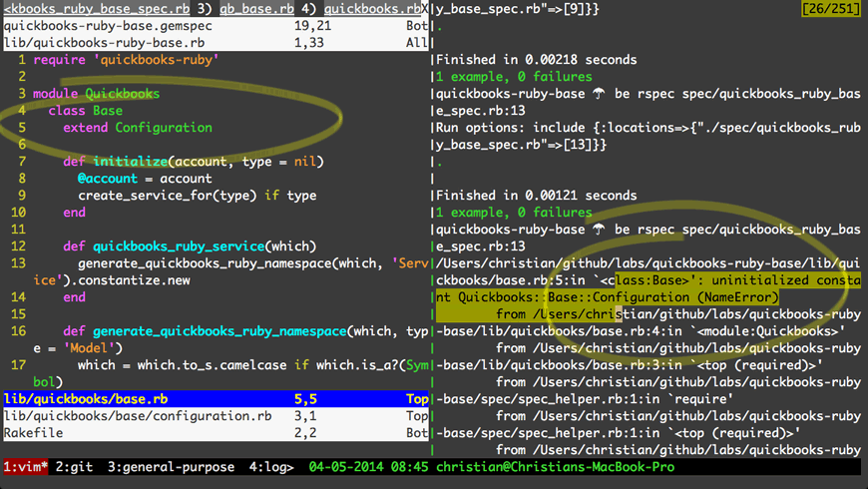This screenshot has width=868, height=489.
Task: Click christian@Christians-MacBook-Pro in status bar
Action: tap(556, 467)
